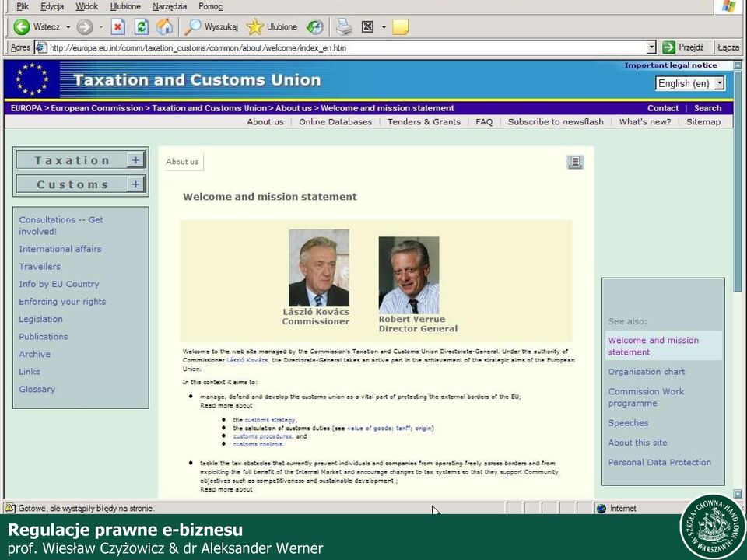Open the Plik menu
The height and width of the screenshot is (560, 747).
click(x=23, y=6)
